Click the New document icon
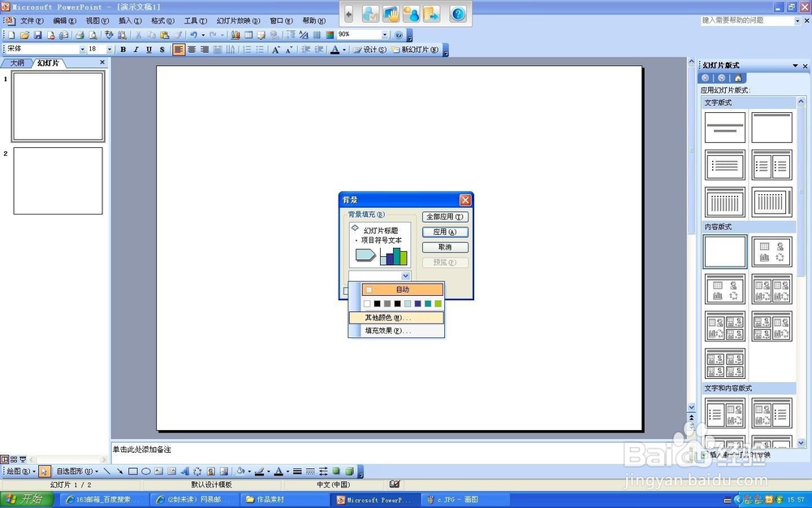 point(11,35)
